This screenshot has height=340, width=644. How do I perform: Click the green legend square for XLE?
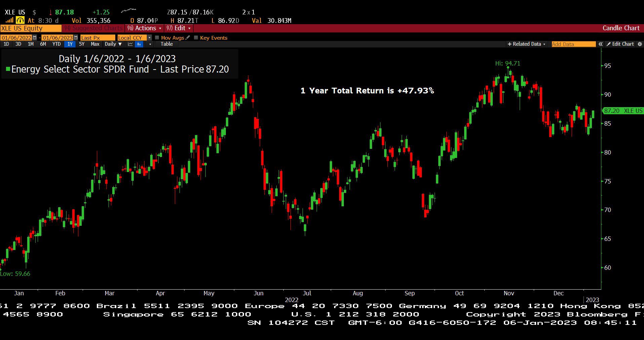pyautogui.click(x=8, y=69)
